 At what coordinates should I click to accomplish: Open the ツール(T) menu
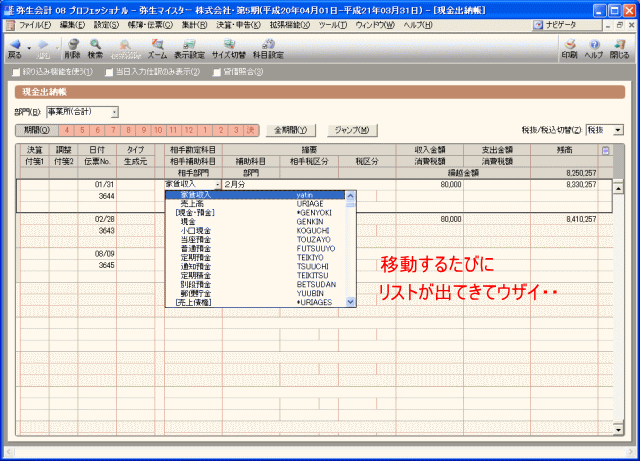pyautogui.click(x=333, y=25)
